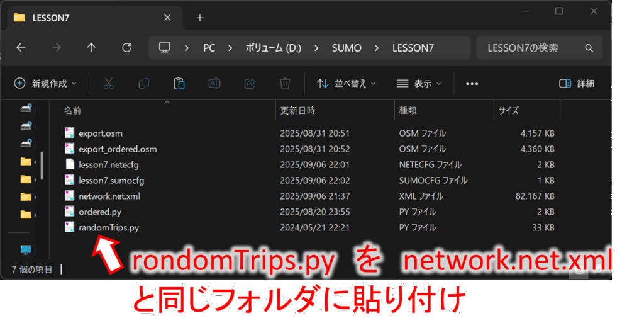The height and width of the screenshot is (323, 644).
Task: Open a new tab with plus button
Action: [x=200, y=18]
